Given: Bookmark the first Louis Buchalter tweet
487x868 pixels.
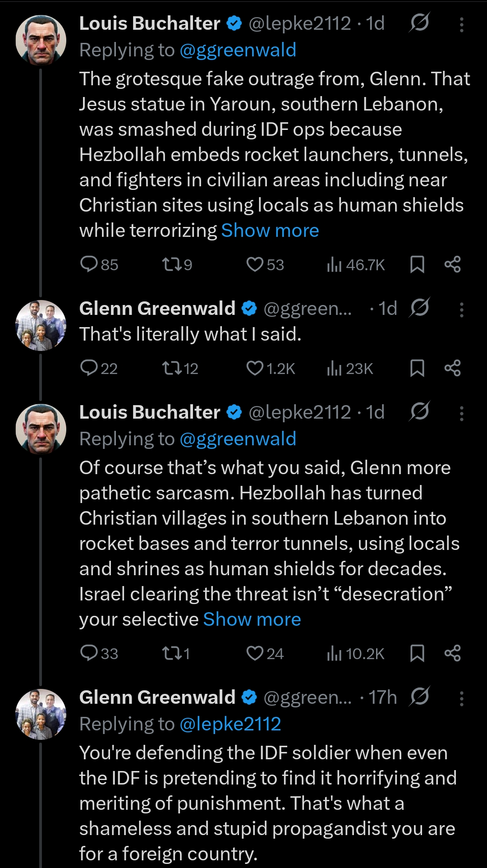Looking at the screenshot, I should (x=417, y=264).
